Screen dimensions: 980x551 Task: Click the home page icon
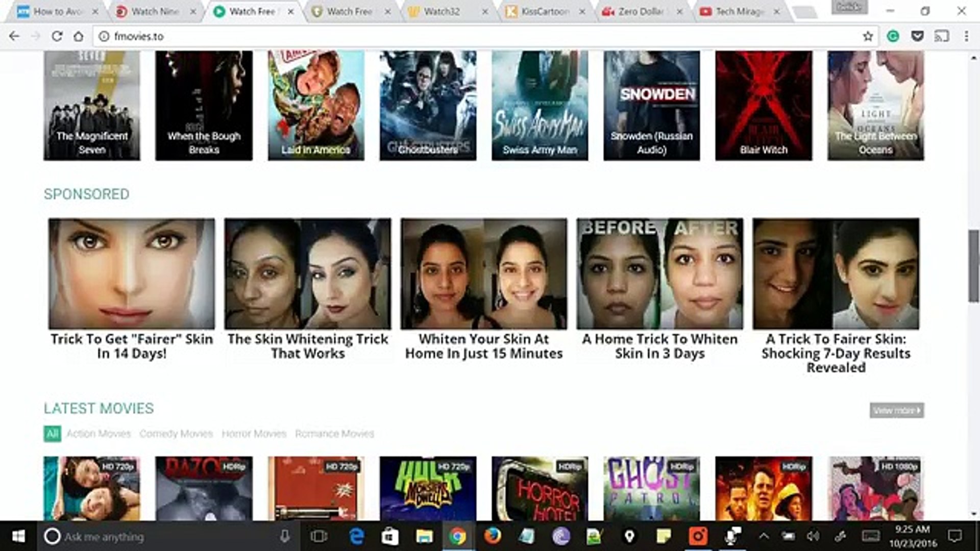pos(78,36)
